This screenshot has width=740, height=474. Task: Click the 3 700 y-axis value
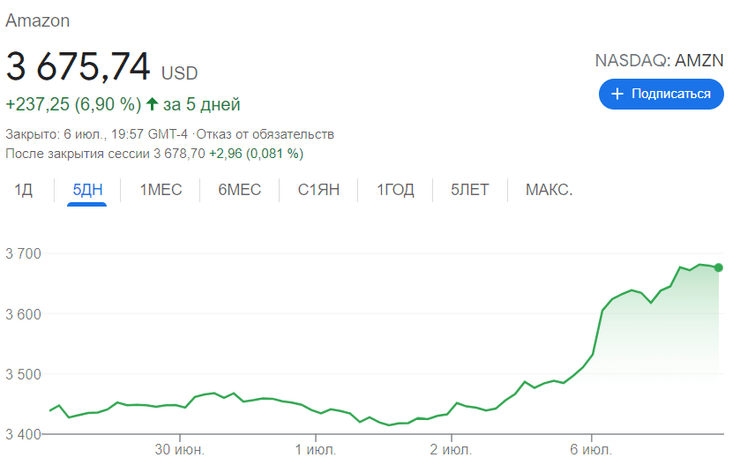pos(24,254)
